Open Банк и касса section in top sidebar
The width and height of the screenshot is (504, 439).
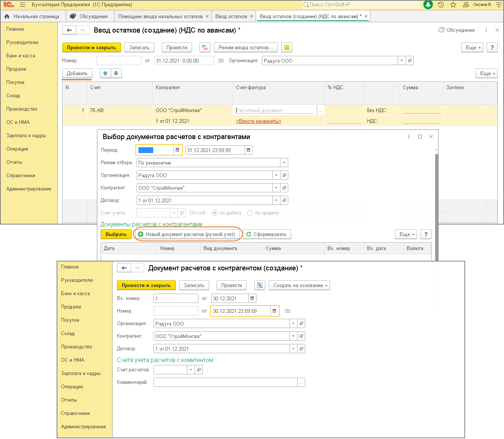point(21,55)
